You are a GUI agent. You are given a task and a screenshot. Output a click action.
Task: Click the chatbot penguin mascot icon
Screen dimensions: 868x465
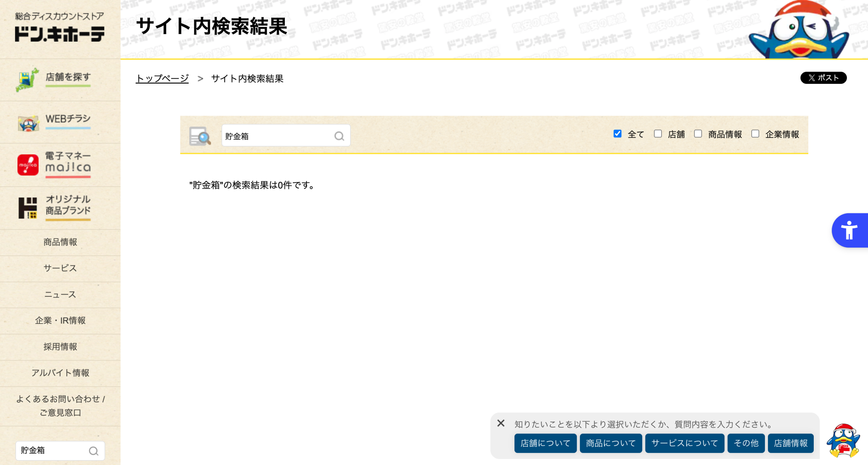(x=843, y=440)
